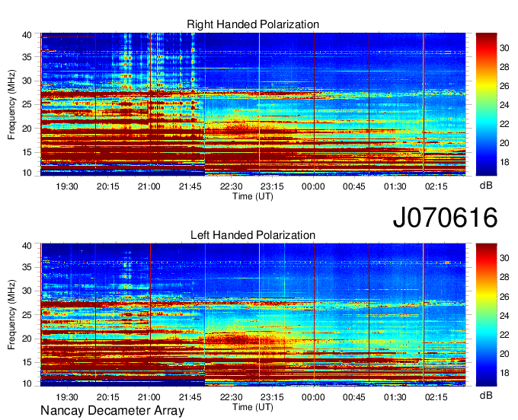518x420 pixels.
Task: Click the dB unit under Right Handed colorbar
Action: coord(486,185)
